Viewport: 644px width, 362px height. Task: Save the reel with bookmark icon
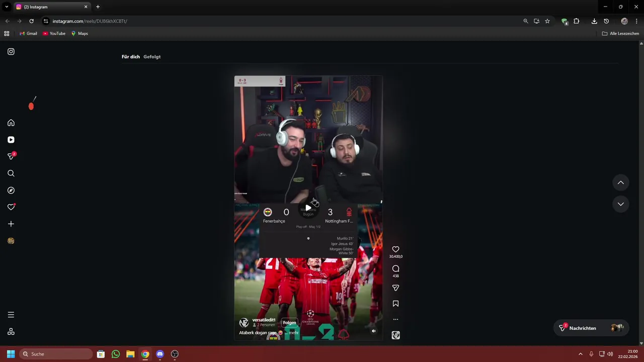click(395, 304)
